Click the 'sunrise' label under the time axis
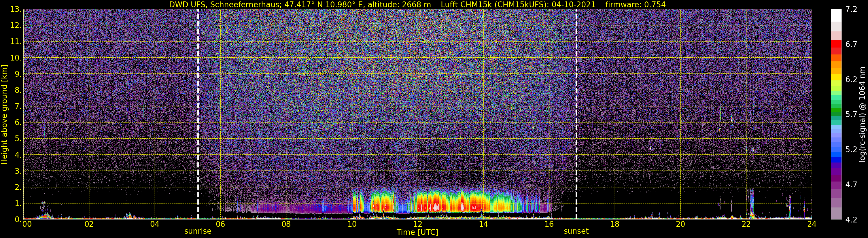The width and height of the screenshot is (868, 238). tap(198, 231)
